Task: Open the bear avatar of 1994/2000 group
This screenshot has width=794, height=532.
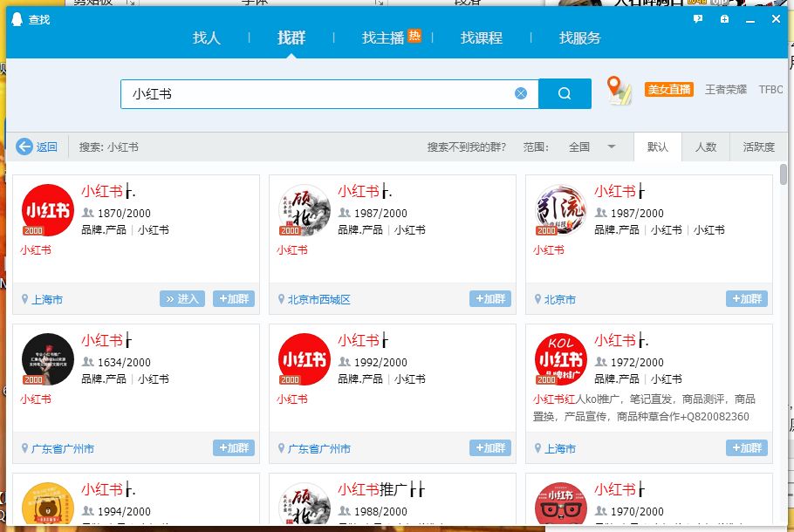Action: [x=48, y=503]
